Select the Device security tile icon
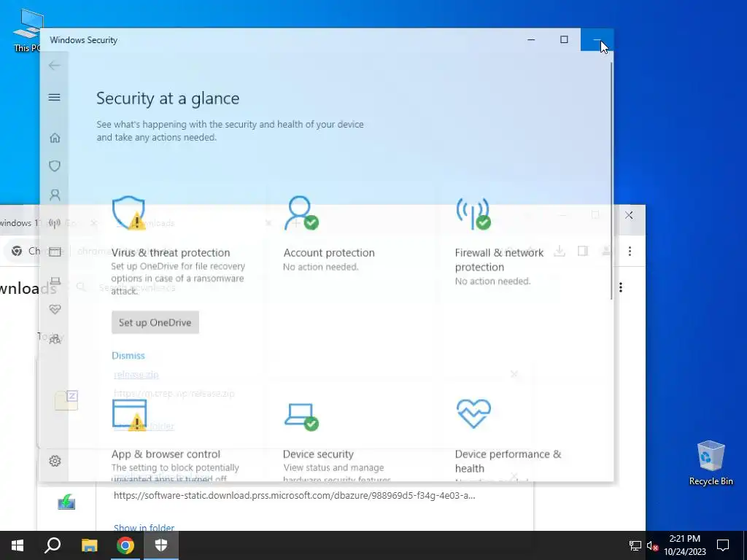Viewport: 747px width, 560px height. tap(301, 416)
